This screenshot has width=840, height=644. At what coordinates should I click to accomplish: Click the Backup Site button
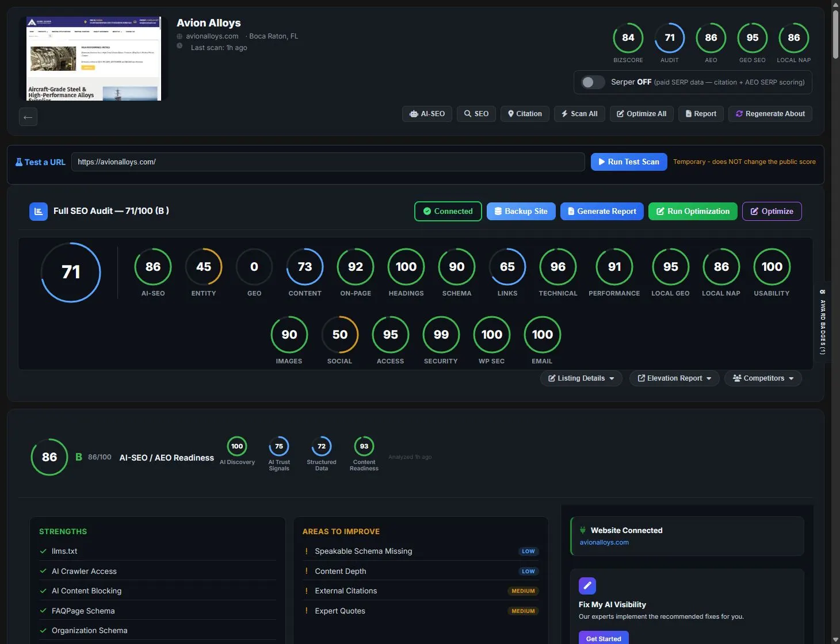(x=521, y=212)
